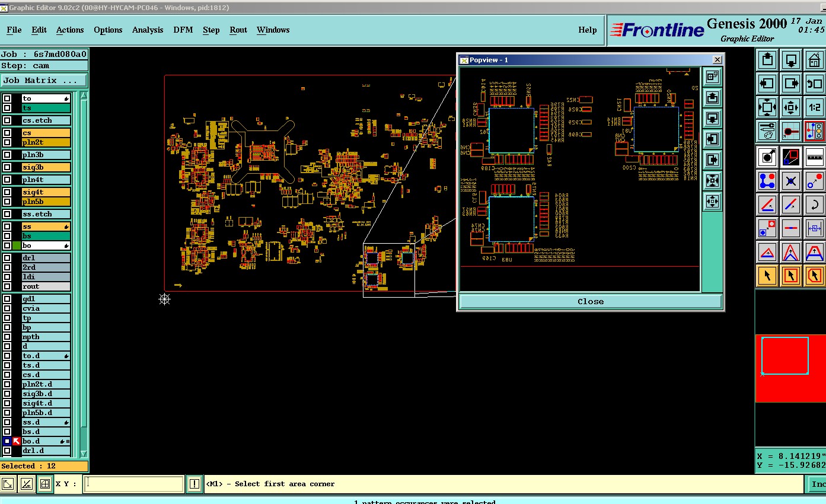Click the Inc button at bottom right
The height and width of the screenshot is (504, 826).
(818, 484)
